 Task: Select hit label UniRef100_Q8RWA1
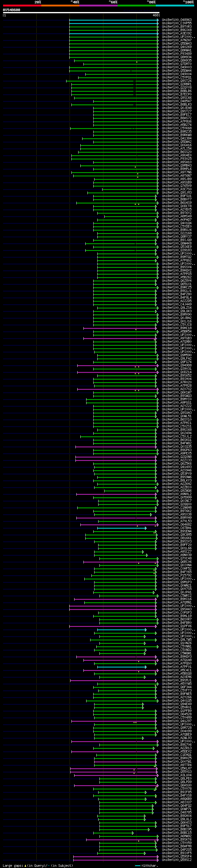(176, 50)
